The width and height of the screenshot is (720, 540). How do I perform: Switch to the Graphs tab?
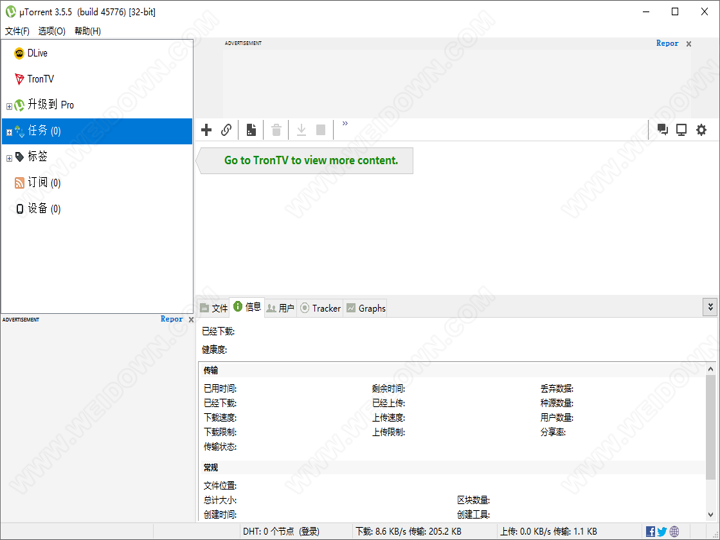tap(366, 308)
